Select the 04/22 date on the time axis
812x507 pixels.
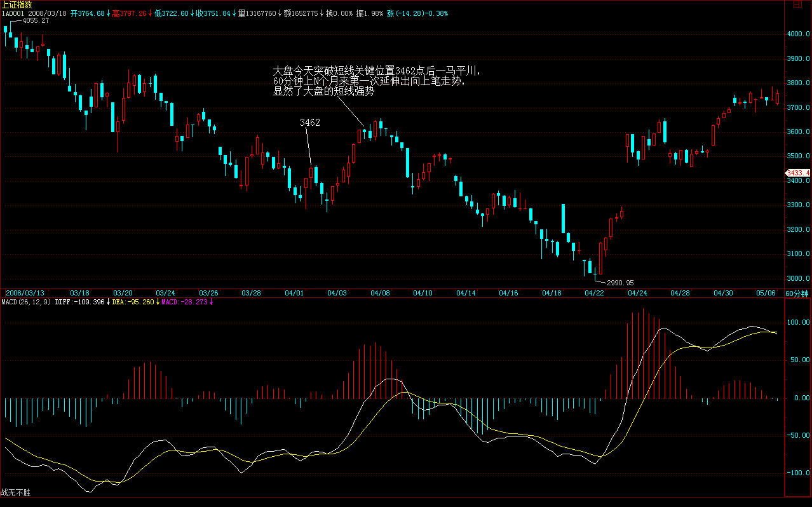[x=595, y=293]
